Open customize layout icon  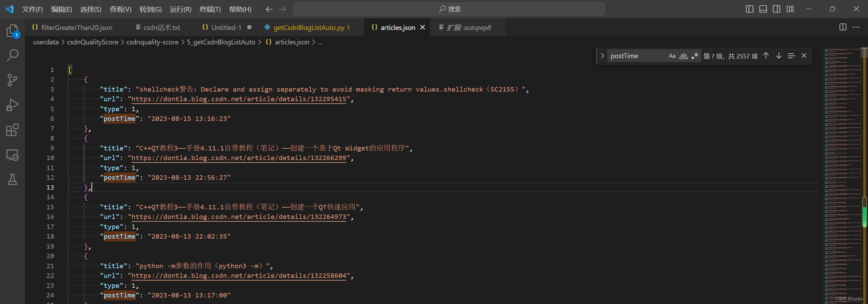tap(790, 9)
